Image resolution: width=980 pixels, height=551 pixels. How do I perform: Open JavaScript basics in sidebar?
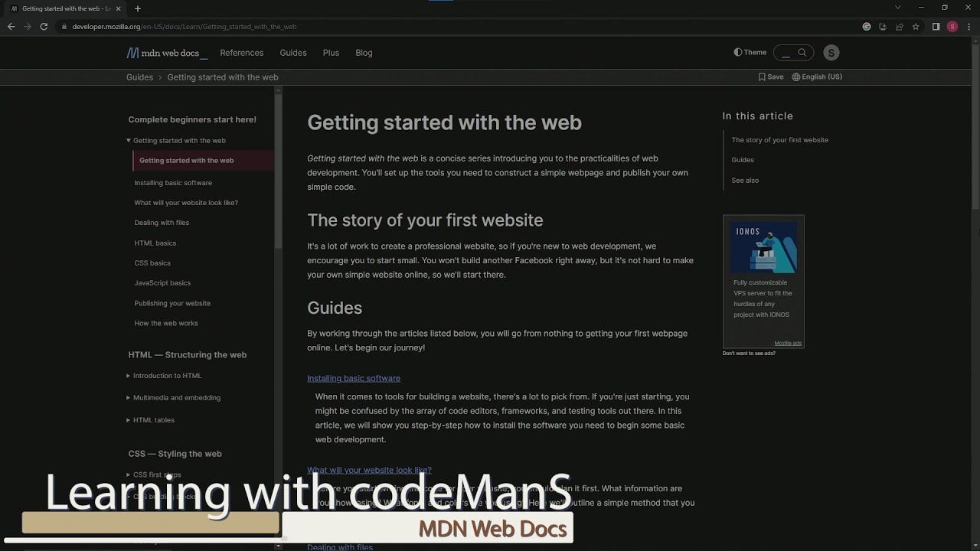[x=162, y=283]
